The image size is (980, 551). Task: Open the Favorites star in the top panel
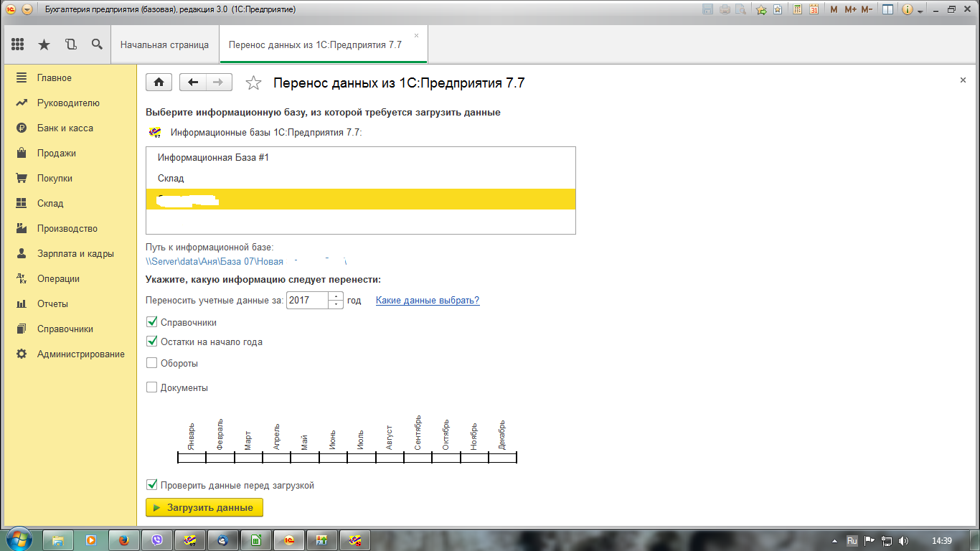[x=44, y=44]
